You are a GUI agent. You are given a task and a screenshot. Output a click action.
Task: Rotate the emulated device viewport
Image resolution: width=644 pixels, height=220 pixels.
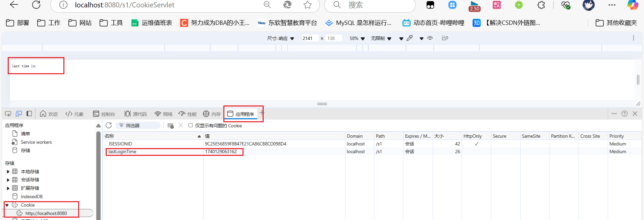coord(445,38)
